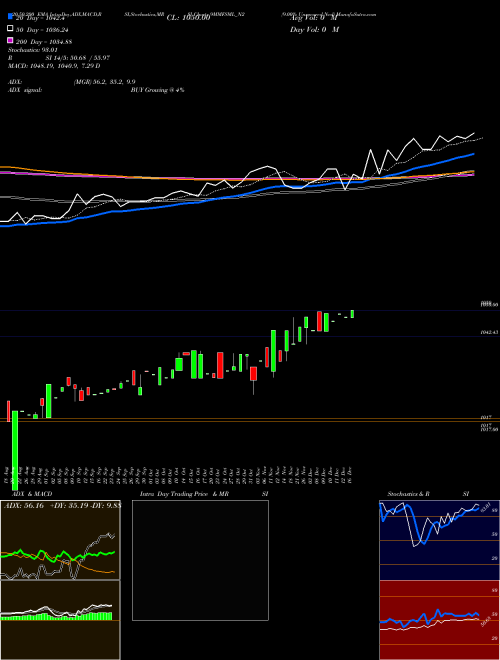
Task: Click the 'SI 14/5: 50.68 / 55.97' value
Action: (78, 58)
